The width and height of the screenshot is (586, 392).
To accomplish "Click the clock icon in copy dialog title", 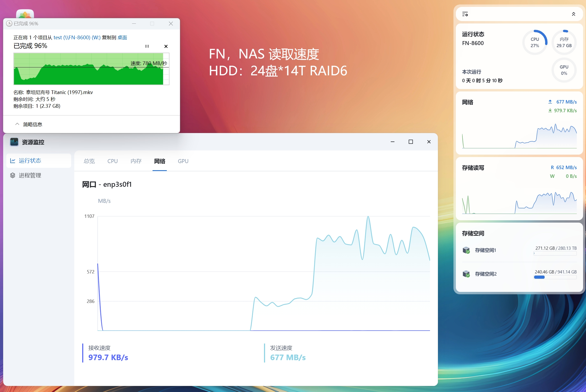I will 9,23.
